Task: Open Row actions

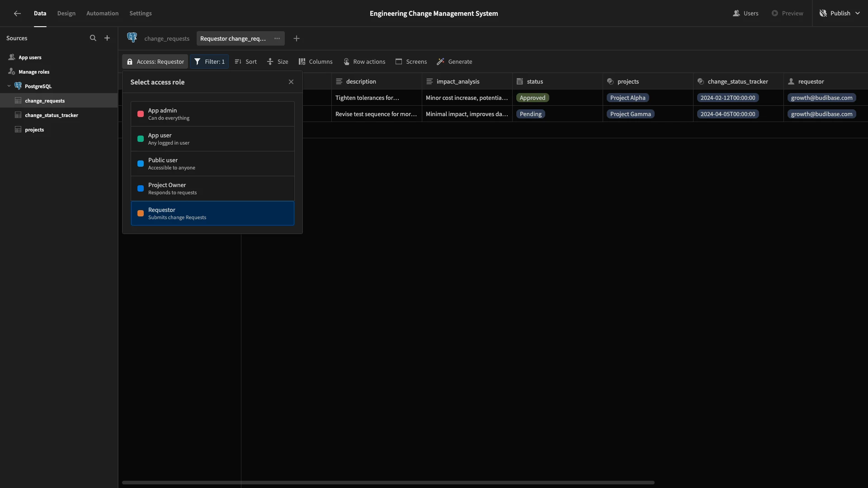Action: click(x=364, y=62)
